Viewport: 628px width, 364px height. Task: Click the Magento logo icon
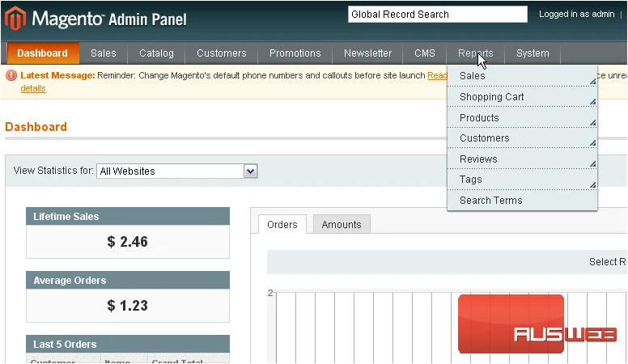point(15,19)
